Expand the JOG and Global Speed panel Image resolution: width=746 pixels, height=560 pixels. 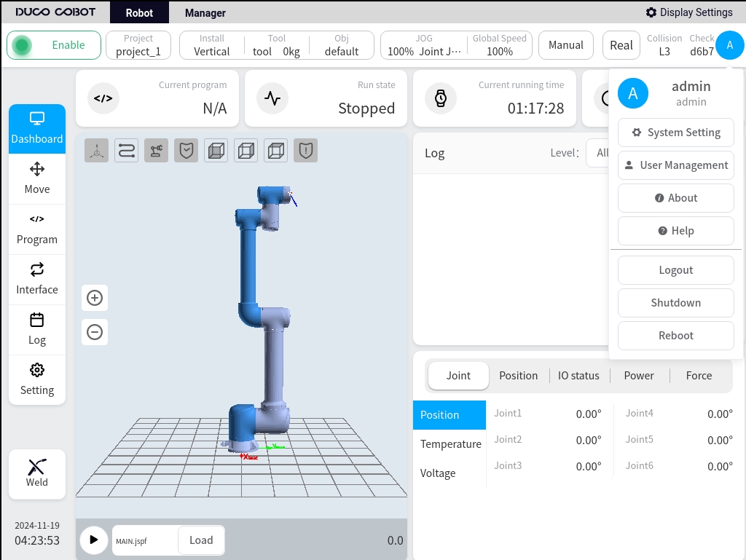click(456, 45)
